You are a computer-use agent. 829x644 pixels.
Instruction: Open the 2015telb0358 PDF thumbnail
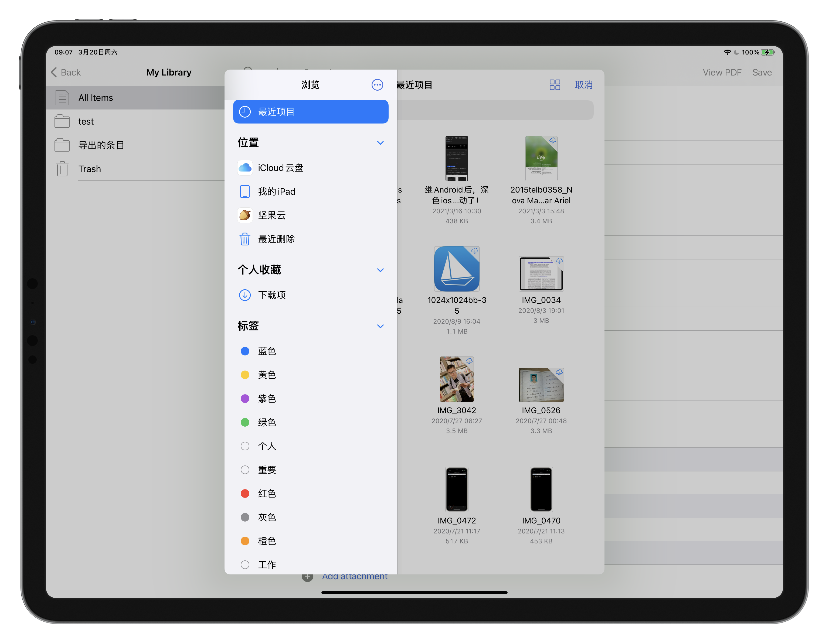coord(541,158)
